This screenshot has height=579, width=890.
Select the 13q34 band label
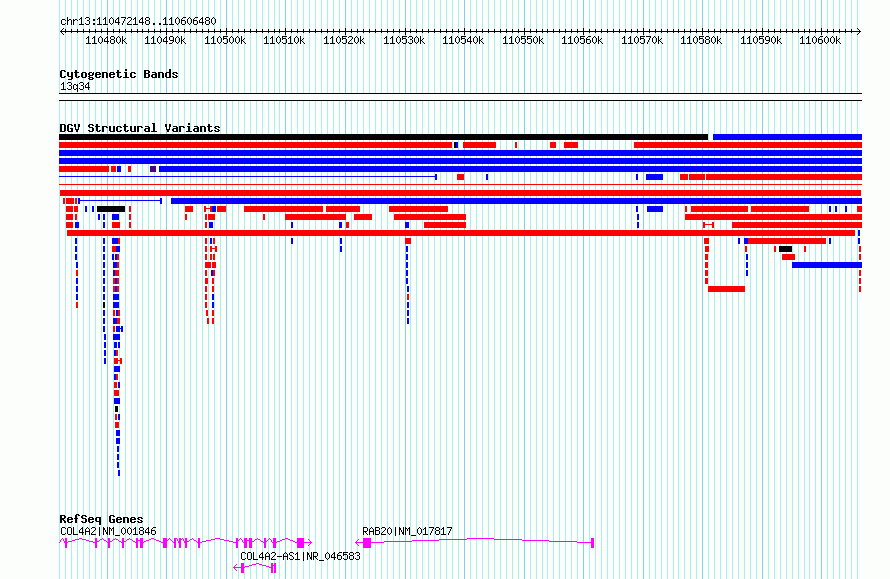tap(75, 86)
